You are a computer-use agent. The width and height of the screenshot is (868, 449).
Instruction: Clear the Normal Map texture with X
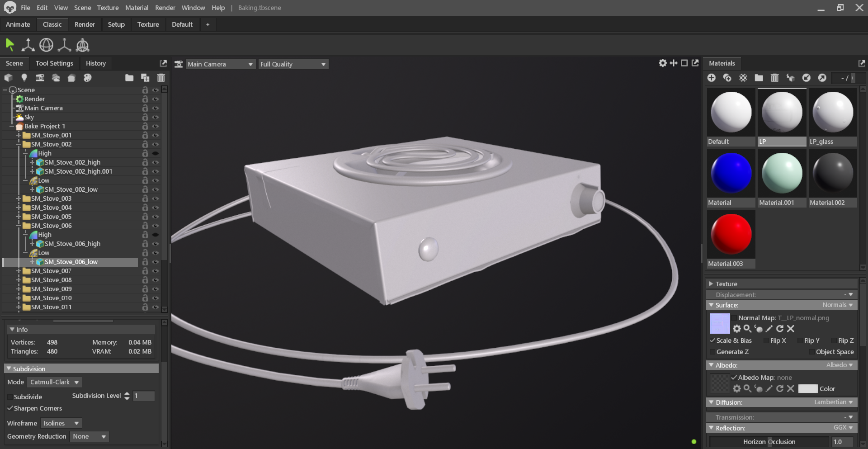click(791, 329)
